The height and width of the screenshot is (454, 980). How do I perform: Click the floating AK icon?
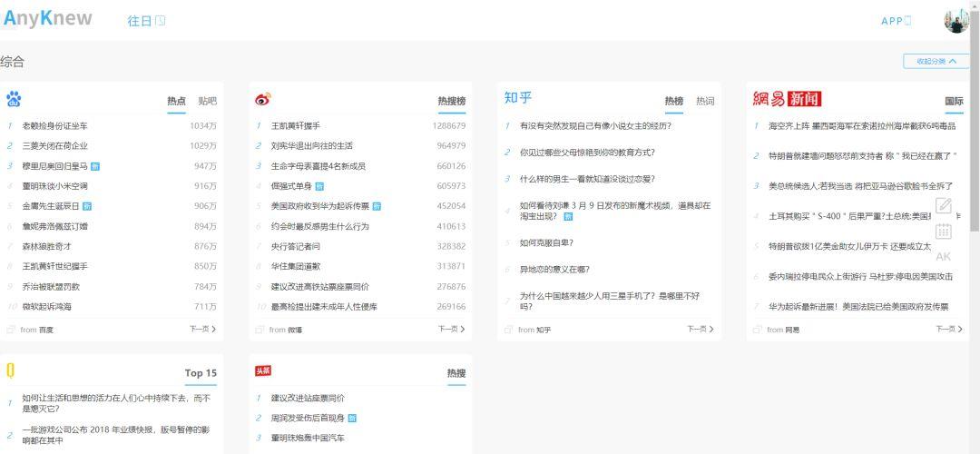944,256
